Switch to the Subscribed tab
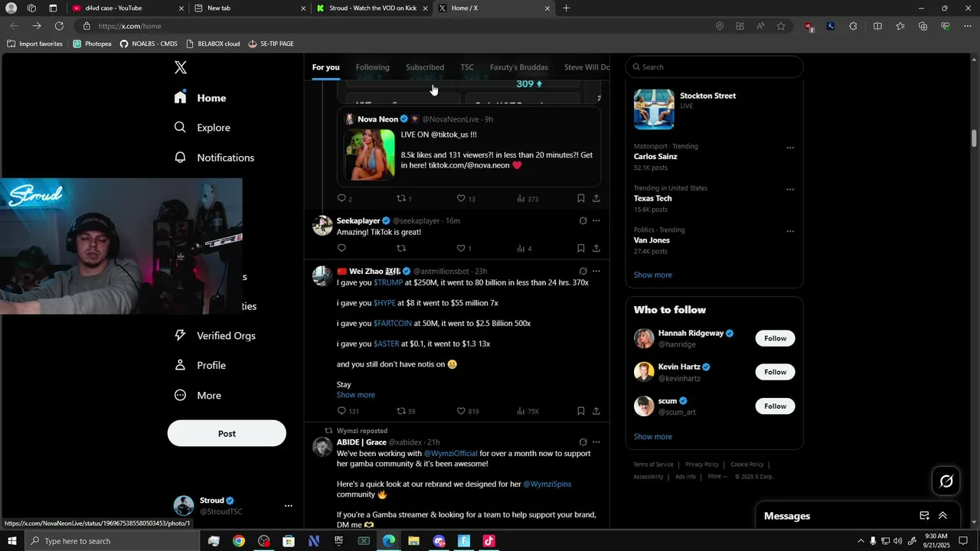 pyautogui.click(x=425, y=67)
